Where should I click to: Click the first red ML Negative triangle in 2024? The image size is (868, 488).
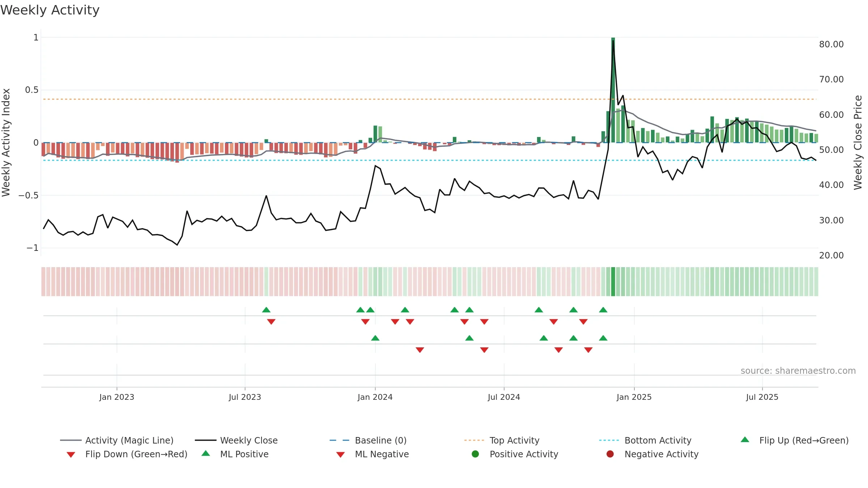[x=420, y=350]
